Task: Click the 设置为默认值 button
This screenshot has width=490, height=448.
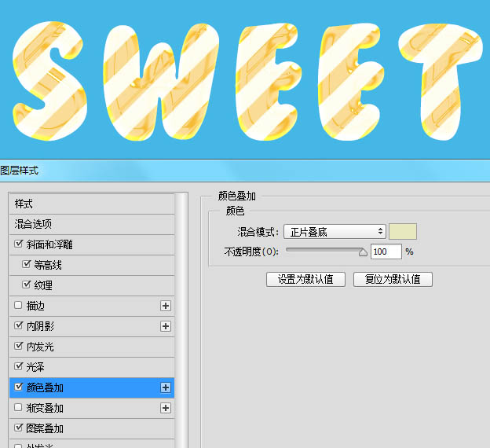Action: tap(305, 279)
